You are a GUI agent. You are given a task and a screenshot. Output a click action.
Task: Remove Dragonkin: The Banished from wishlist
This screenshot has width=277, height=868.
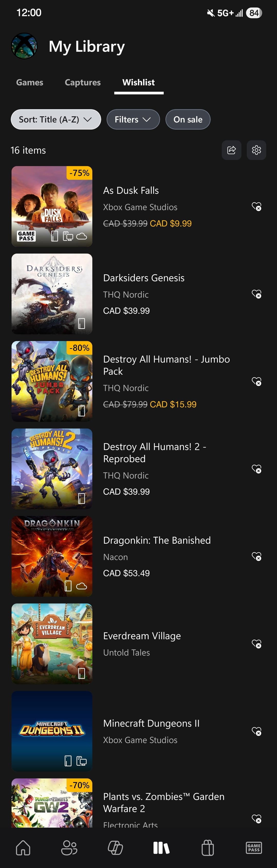(256, 556)
